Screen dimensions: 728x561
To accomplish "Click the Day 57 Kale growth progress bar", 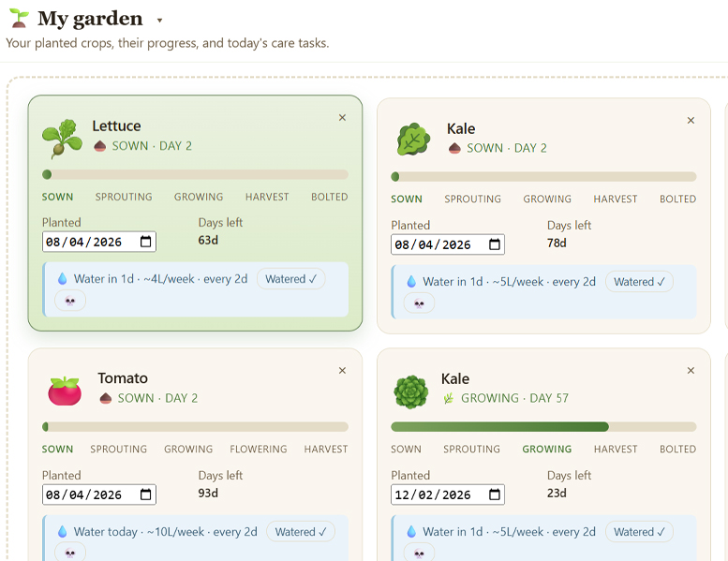I will [543, 427].
